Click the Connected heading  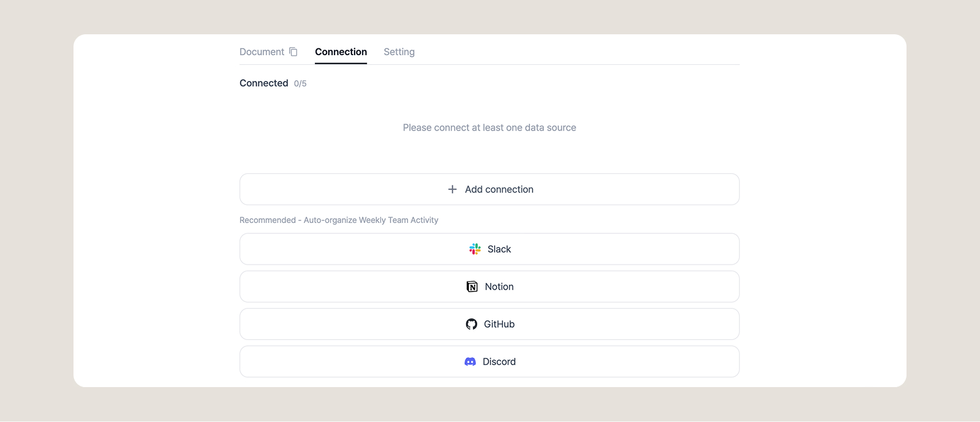click(264, 83)
